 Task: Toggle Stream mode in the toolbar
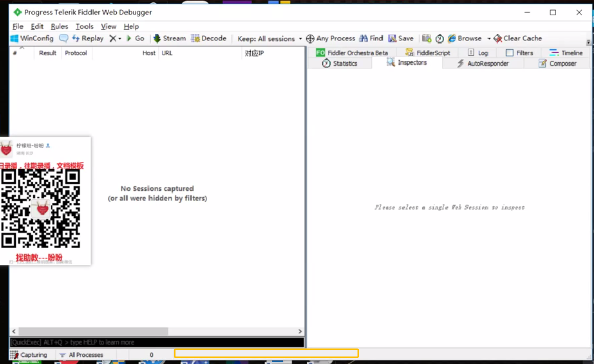169,38
